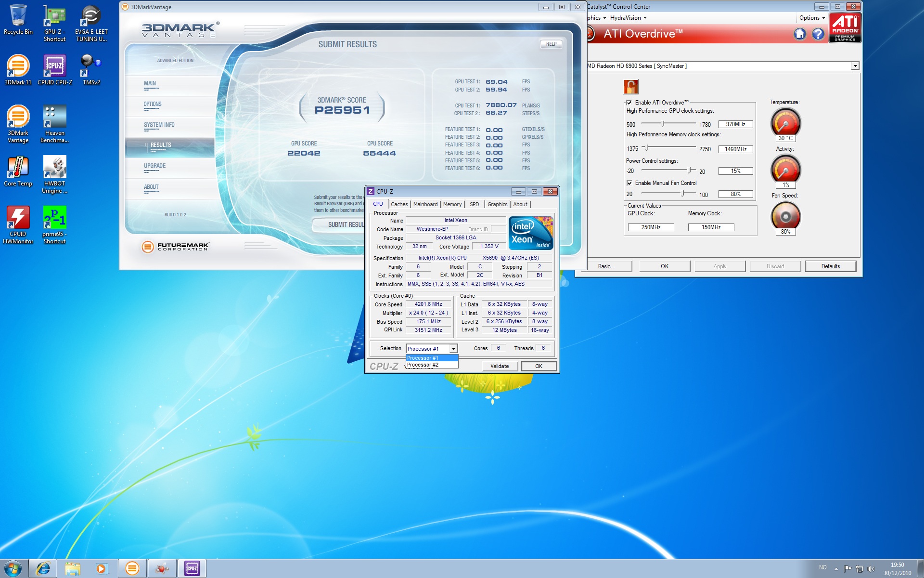Viewport: 924px width, 578px height.
Task: Switch to Catalyst Control Center taskbar button
Action: [162, 568]
